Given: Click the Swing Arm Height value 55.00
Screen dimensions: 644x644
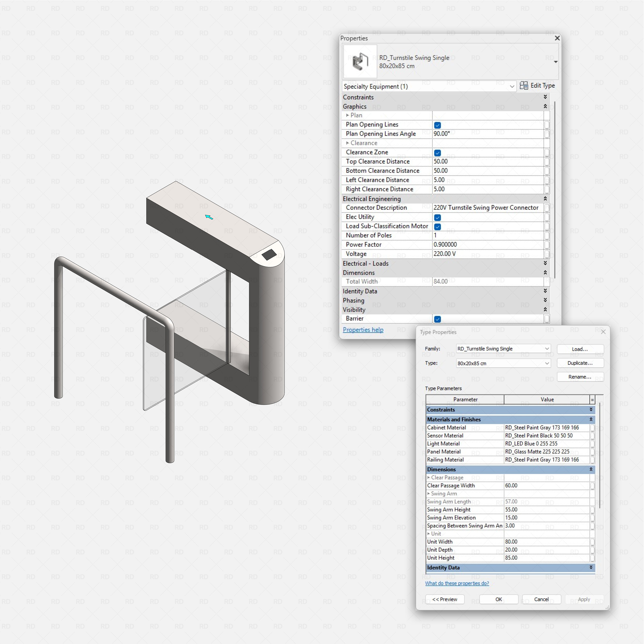Looking at the screenshot, I should (x=547, y=510).
